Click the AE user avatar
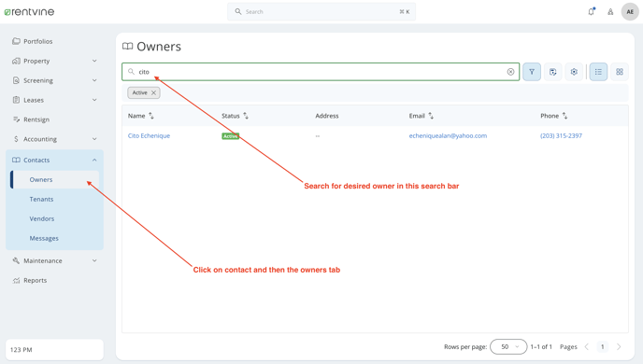This screenshot has height=364, width=643. [x=630, y=11]
